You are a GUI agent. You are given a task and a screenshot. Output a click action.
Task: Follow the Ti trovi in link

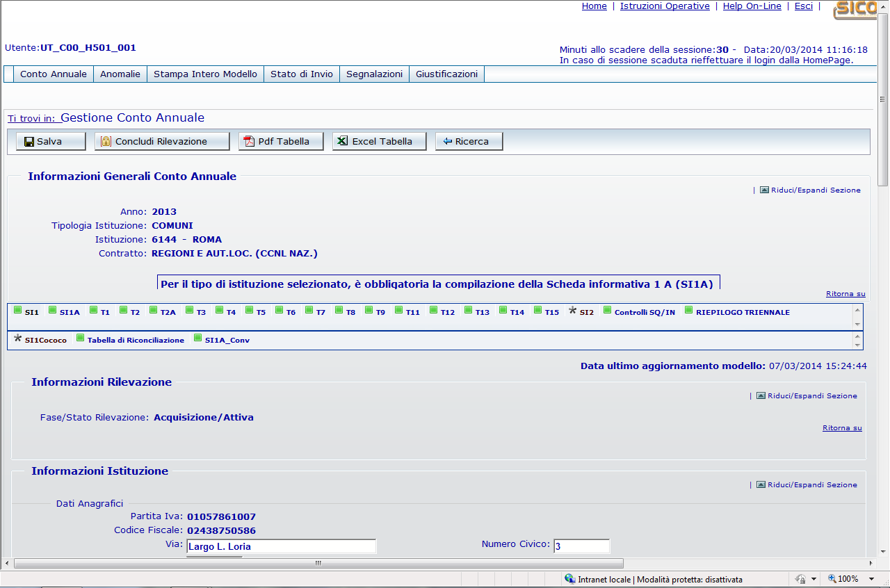coord(31,119)
